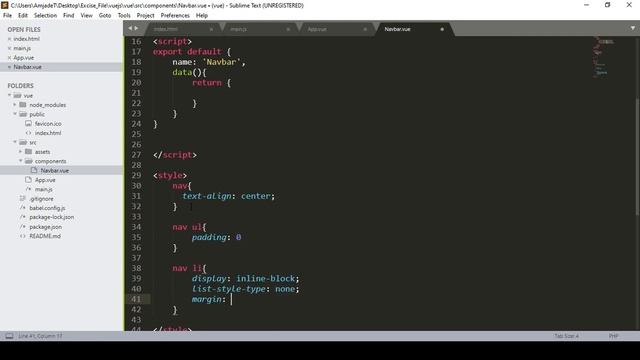Expand the assets folder
The image size is (640, 360).
21,151
